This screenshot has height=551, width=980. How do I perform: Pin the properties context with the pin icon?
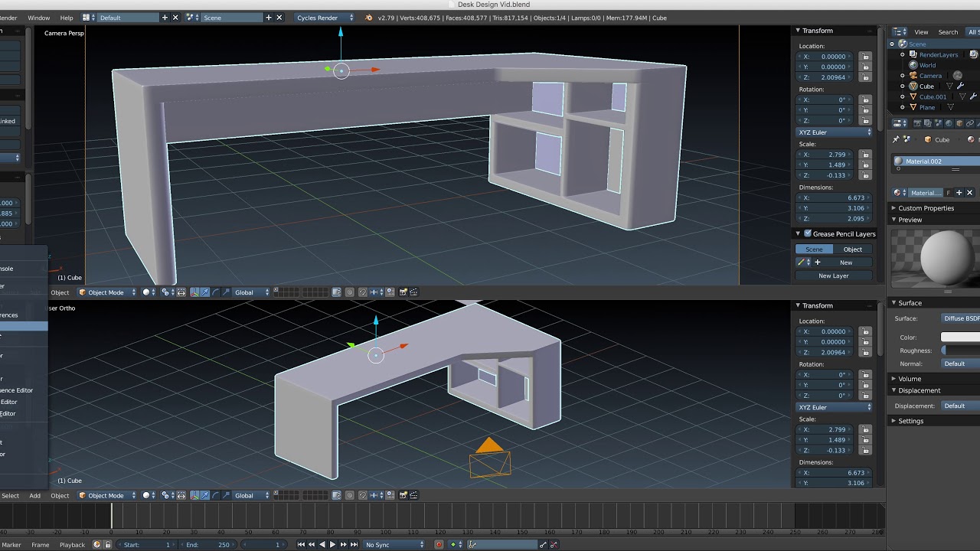[x=896, y=139]
